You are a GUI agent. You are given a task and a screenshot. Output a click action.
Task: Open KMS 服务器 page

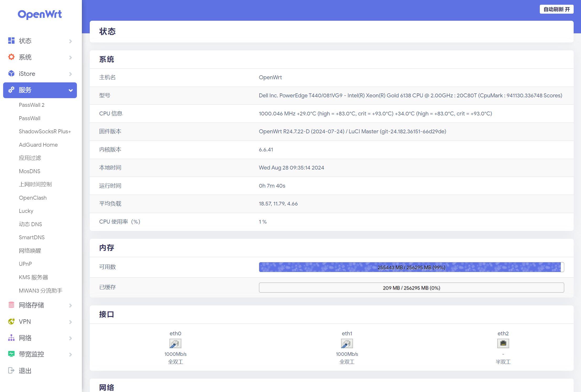point(34,277)
